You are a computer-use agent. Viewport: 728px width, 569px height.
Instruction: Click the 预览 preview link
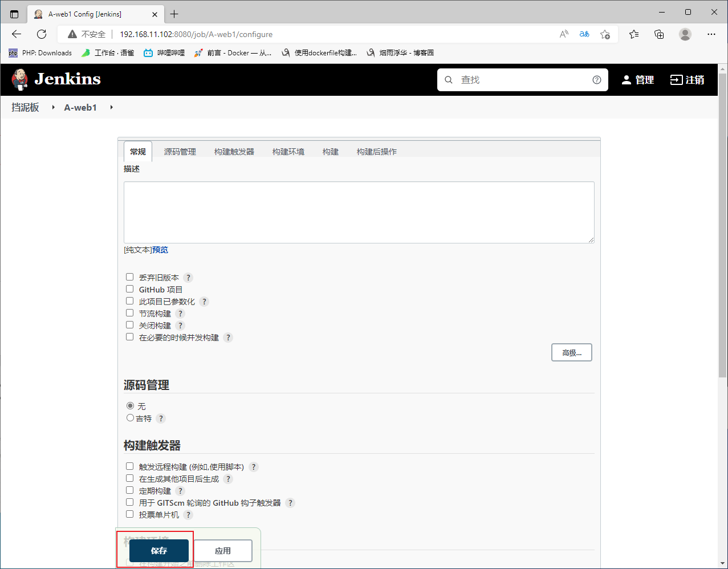point(160,250)
